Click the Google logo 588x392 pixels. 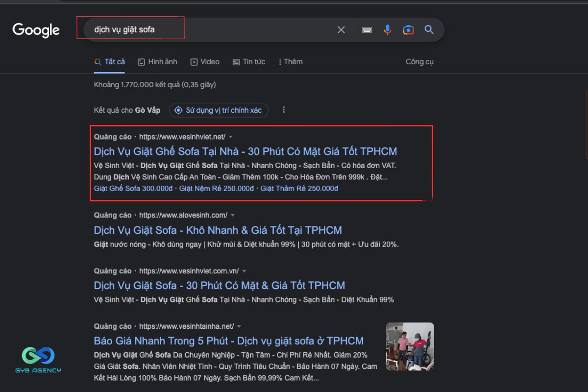click(x=36, y=30)
